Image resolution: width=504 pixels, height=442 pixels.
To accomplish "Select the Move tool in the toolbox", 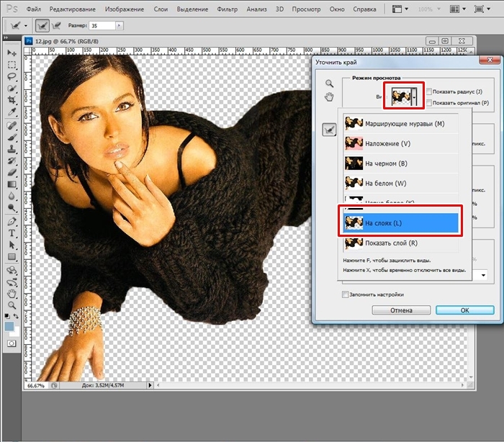I will coord(12,53).
